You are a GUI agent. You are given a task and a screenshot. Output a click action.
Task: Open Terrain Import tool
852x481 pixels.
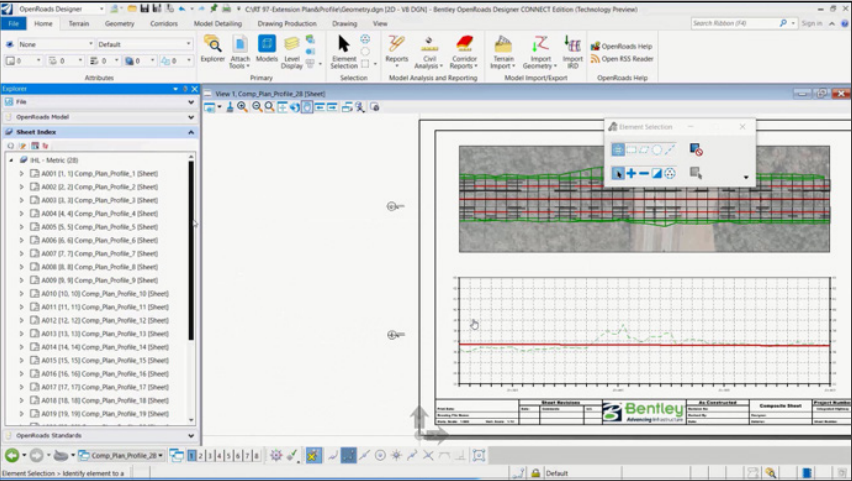click(503, 52)
